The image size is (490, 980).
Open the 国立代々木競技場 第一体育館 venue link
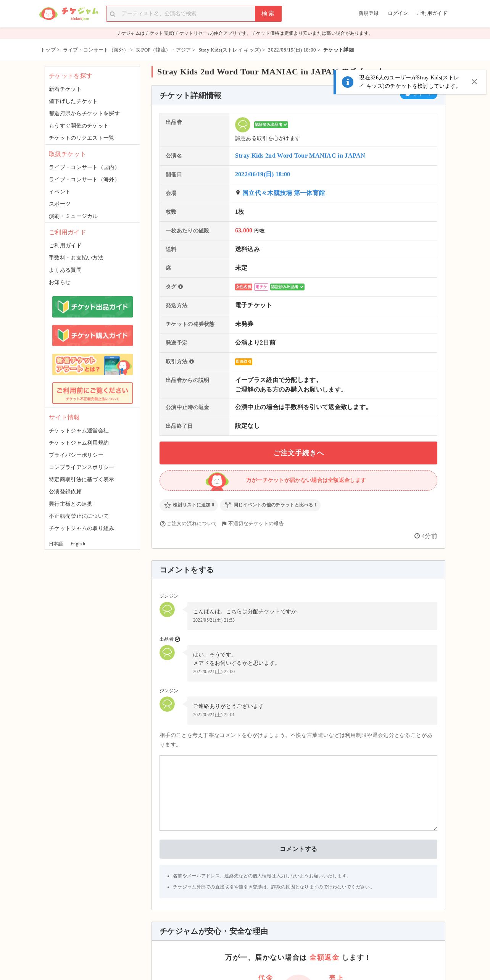[284, 193]
